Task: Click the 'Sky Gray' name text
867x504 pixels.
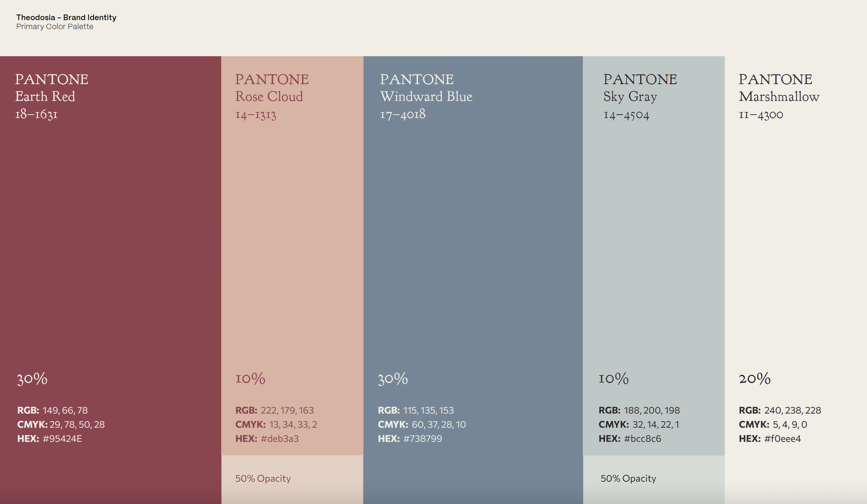Action: point(630,96)
